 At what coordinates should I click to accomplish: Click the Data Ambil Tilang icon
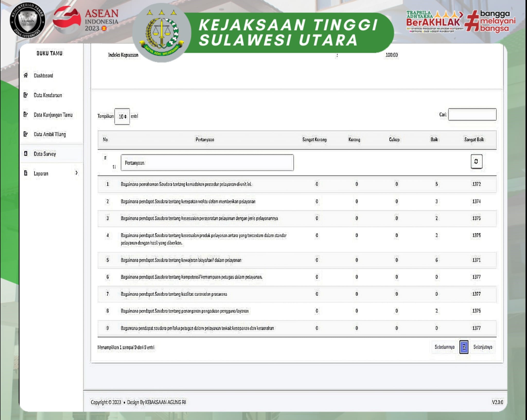click(x=25, y=134)
